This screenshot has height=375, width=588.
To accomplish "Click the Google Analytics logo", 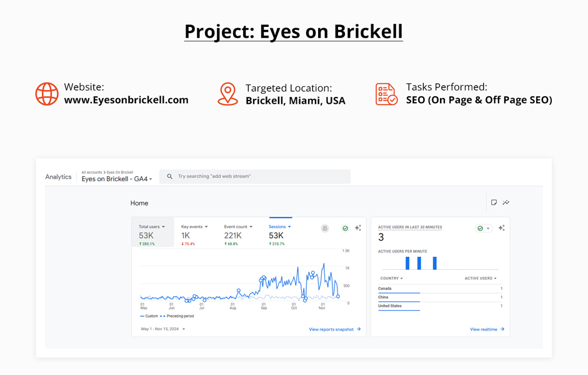I will 59,176.
